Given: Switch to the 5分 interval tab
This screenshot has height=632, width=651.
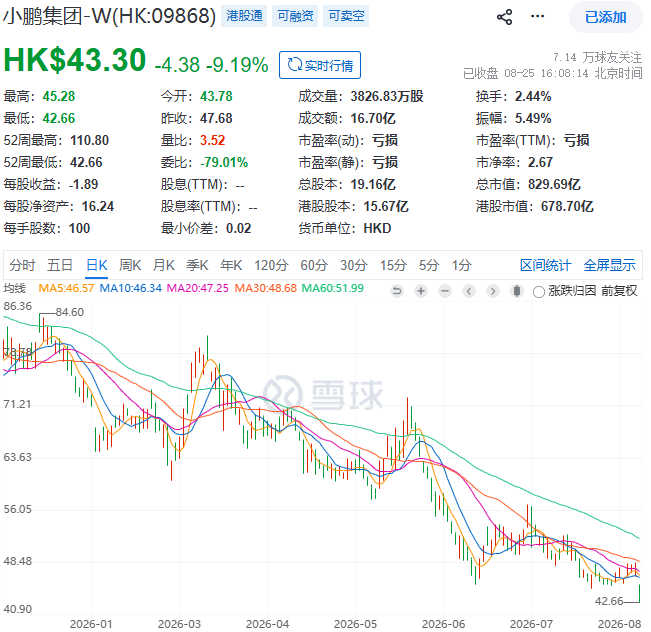Looking at the screenshot, I should [x=429, y=265].
